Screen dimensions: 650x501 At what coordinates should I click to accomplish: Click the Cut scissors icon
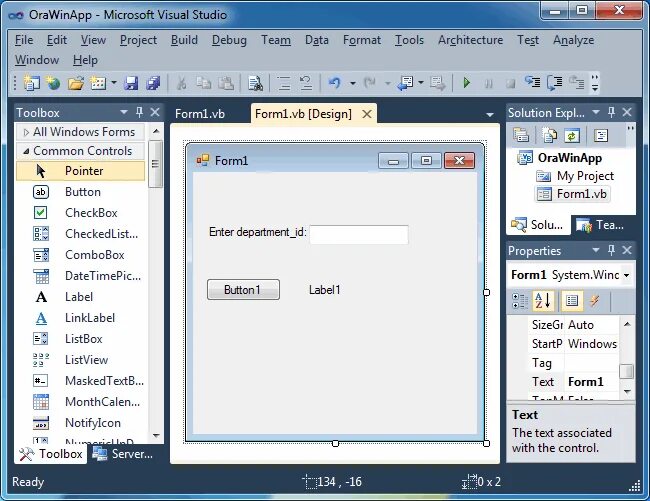tap(181, 83)
